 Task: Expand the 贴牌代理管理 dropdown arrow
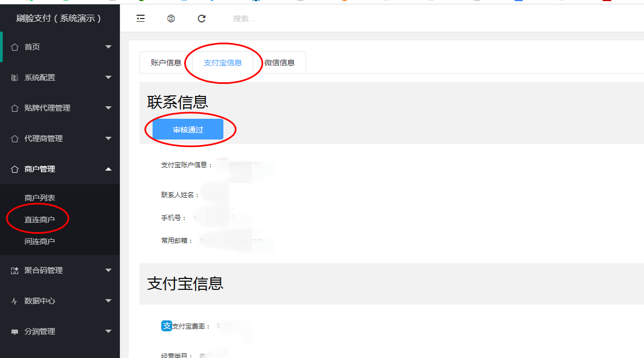point(108,108)
